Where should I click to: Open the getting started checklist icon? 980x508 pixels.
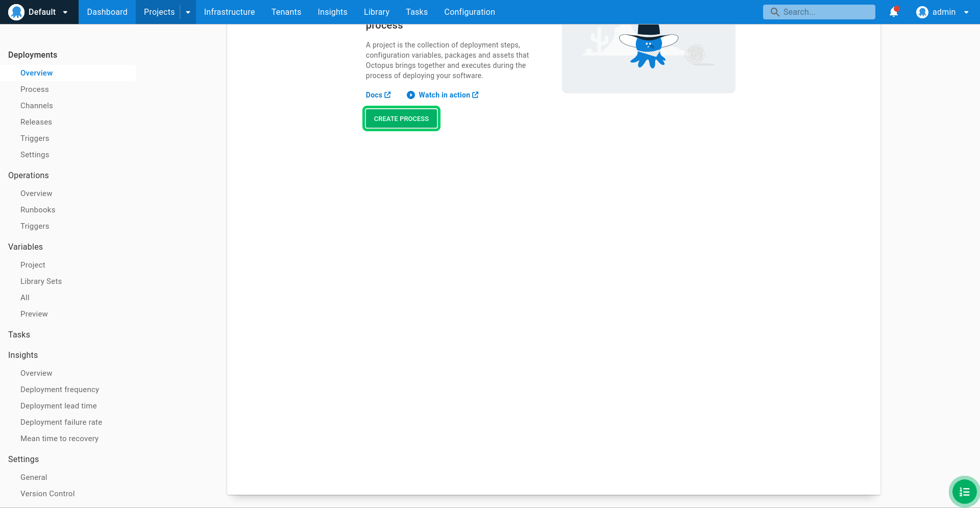pyautogui.click(x=964, y=492)
